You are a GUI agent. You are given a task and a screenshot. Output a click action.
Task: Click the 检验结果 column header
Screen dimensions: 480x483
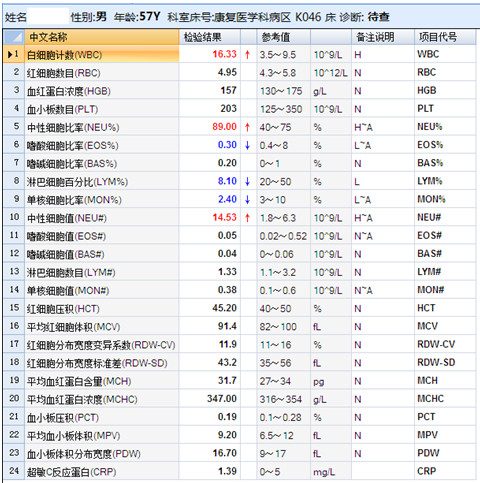click(x=210, y=37)
